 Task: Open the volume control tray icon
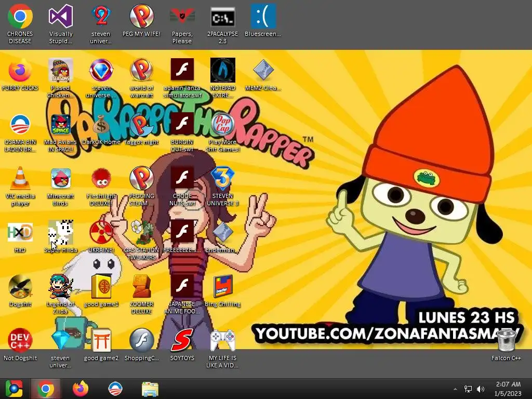pos(481,389)
